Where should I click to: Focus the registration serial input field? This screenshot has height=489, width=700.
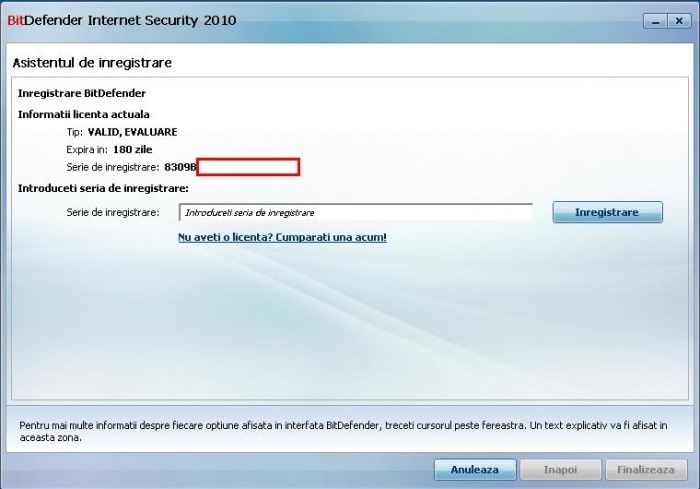click(x=355, y=213)
